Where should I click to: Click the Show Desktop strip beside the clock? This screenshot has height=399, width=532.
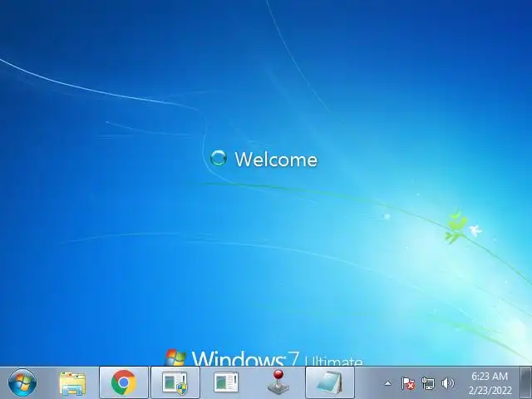526,382
